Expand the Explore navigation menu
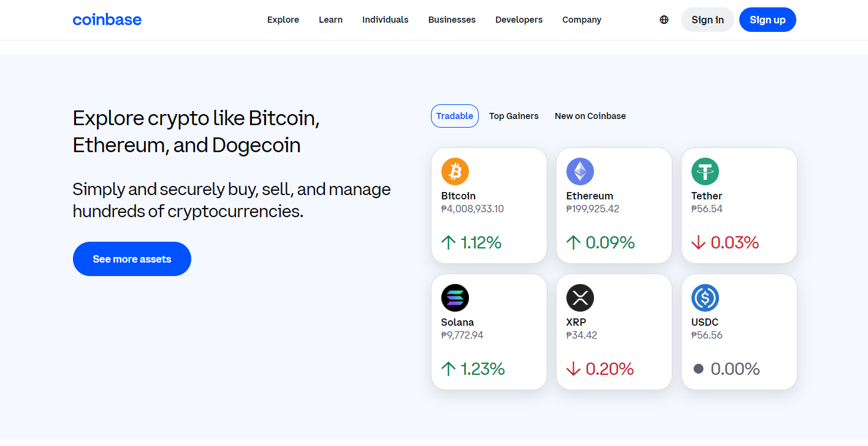This screenshot has height=446, width=868. click(283, 20)
